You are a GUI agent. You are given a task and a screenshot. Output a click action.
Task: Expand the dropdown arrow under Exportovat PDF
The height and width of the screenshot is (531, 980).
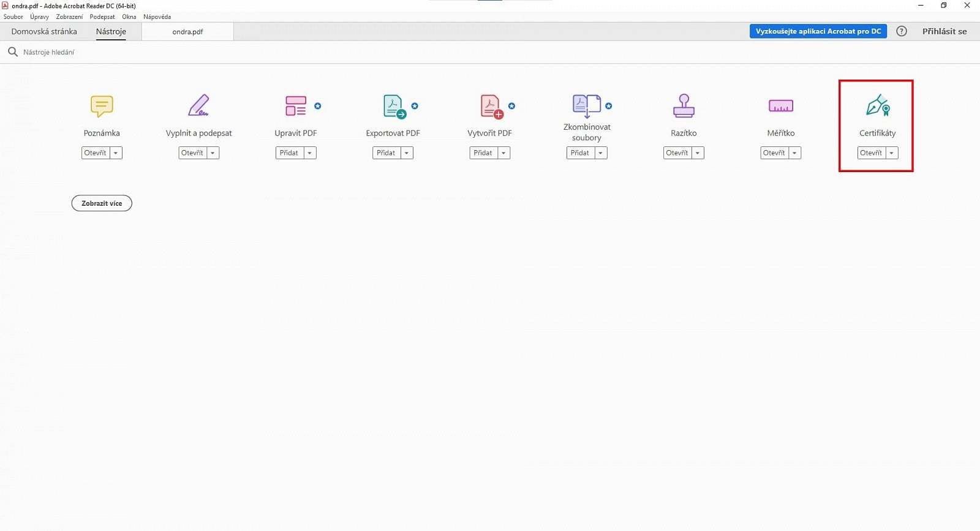tap(407, 153)
